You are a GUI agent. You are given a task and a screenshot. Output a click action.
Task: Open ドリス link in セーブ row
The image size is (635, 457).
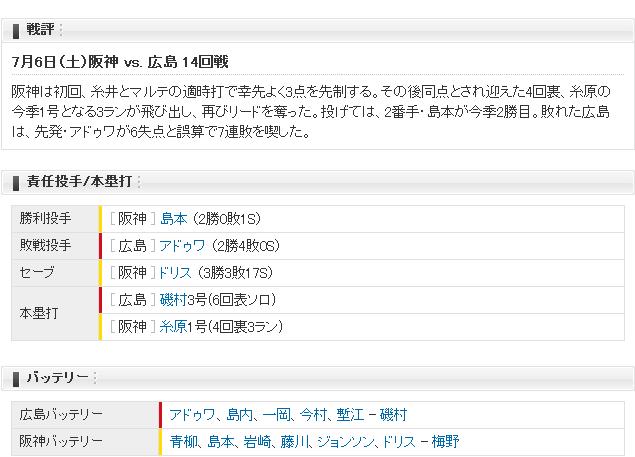tap(175, 273)
